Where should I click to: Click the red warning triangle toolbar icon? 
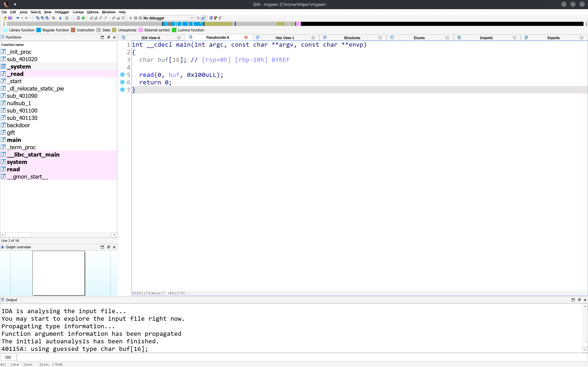coord(78,18)
